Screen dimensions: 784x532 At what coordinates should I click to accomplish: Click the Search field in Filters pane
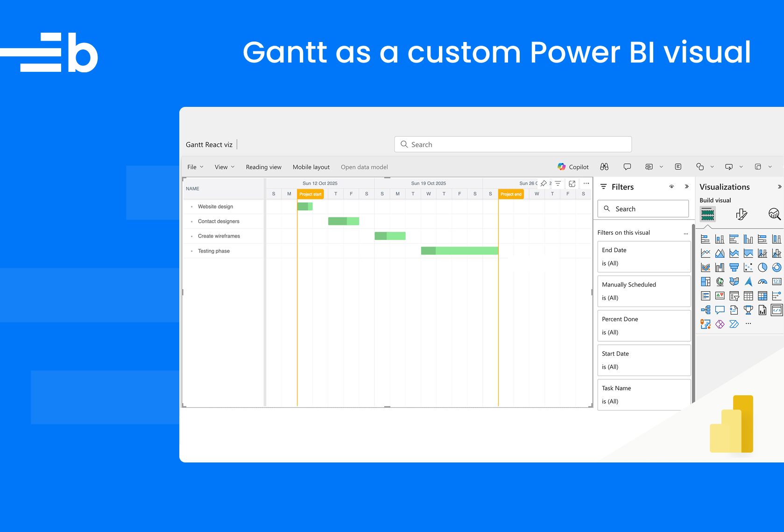click(643, 209)
